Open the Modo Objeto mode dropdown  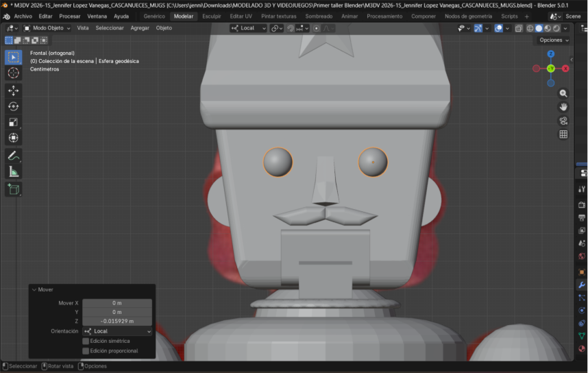pyautogui.click(x=47, y=28)
